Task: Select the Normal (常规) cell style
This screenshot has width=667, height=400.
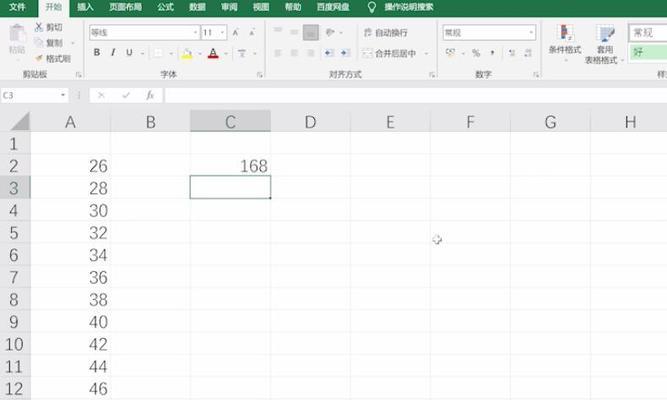Action: [647, 33]
